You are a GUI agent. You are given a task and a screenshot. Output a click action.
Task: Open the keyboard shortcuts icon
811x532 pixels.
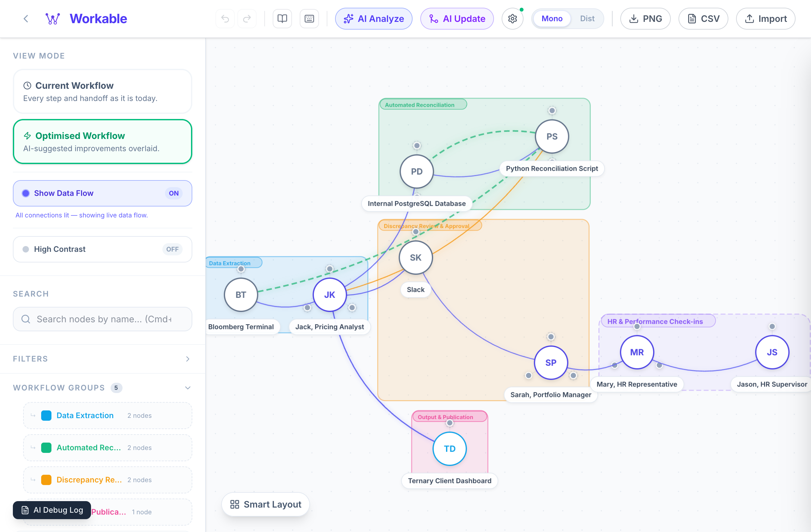(309, 19)
